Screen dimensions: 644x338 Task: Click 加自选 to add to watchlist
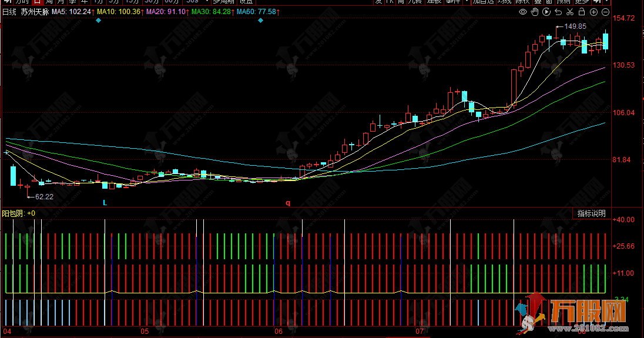[x=483, y=2]
